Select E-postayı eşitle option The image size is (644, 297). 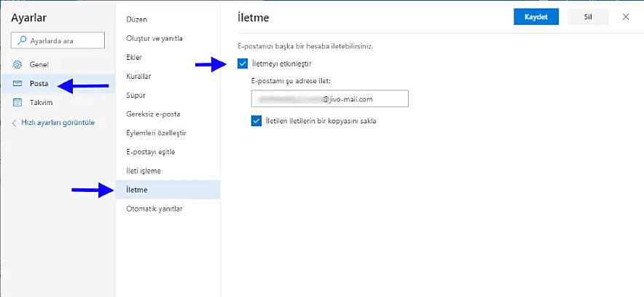150,152
